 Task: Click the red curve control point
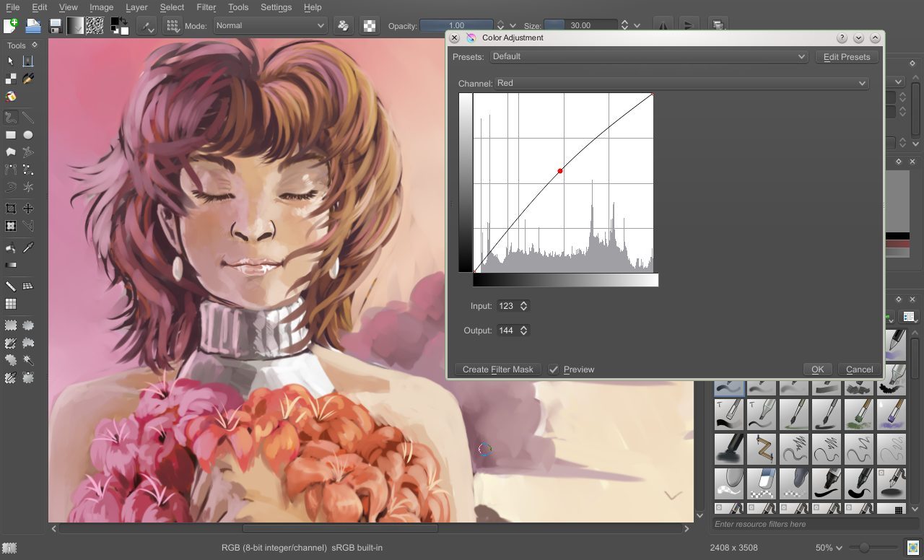(x=560, y=171)
